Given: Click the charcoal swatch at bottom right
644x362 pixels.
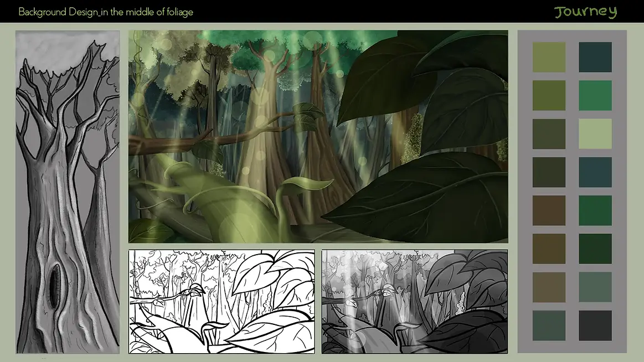Looking at the screenshot, I should tap(595, 325).
